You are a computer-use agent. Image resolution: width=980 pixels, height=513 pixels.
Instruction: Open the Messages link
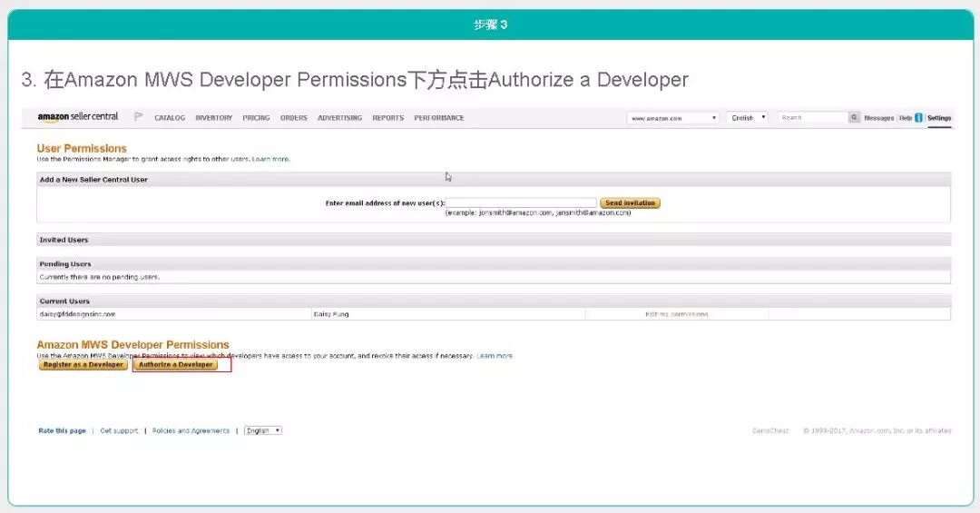tap(878, 118)
